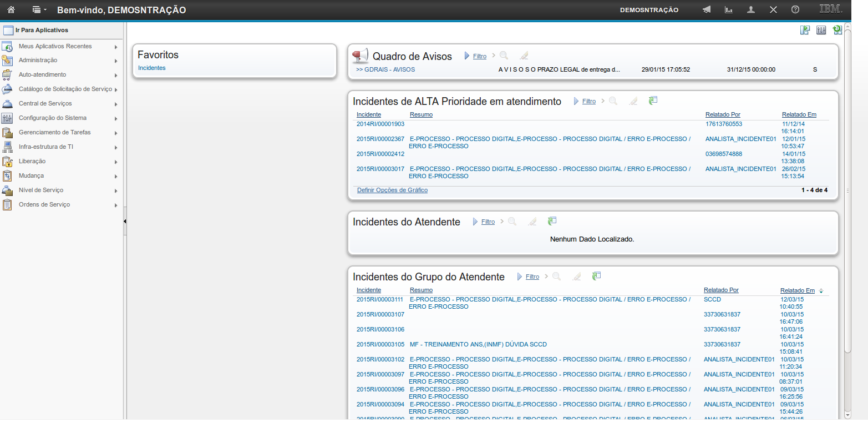The width and height of the screenshot is (868, 422).
Task: Open result set in Incidentes do Atendente
Action: 552,221
